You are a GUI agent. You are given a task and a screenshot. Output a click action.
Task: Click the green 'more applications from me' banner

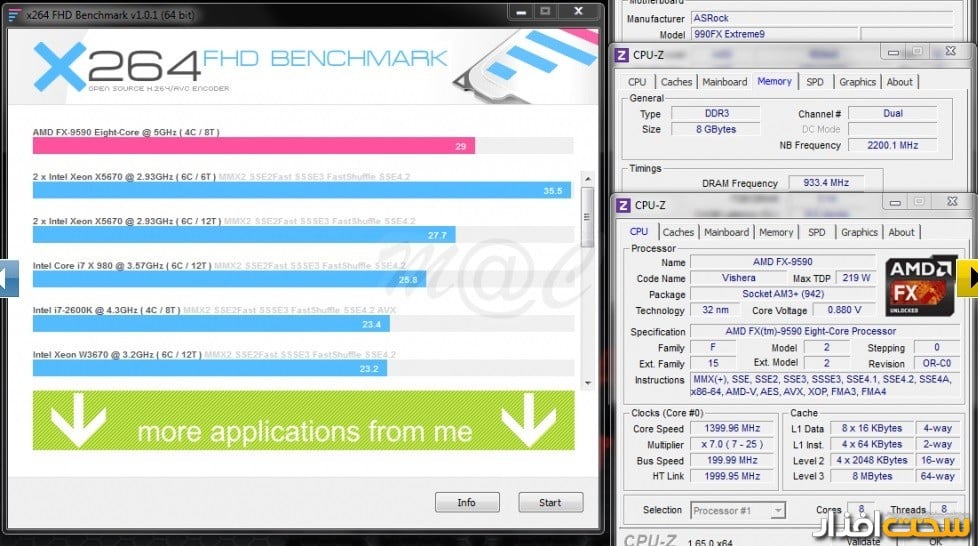point(303,420)
